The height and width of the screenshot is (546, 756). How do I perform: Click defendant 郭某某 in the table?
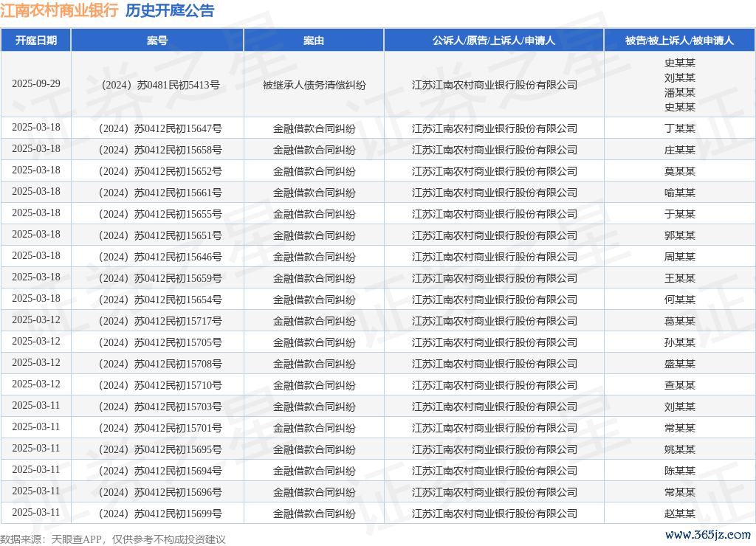point(679,235)
